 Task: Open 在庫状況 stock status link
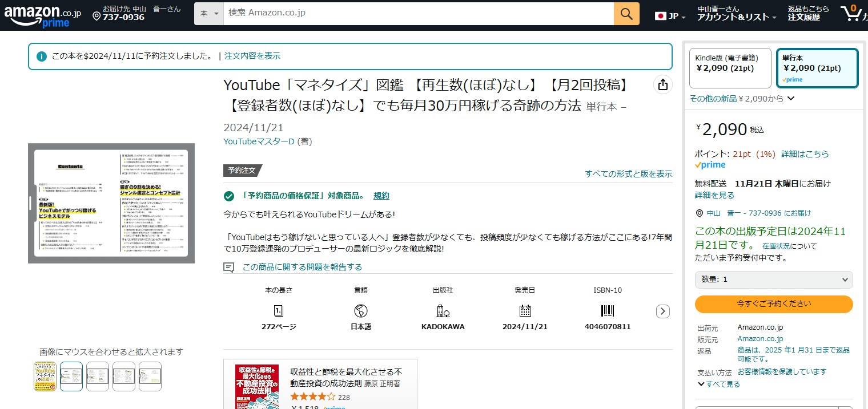(x=775, y=246)
